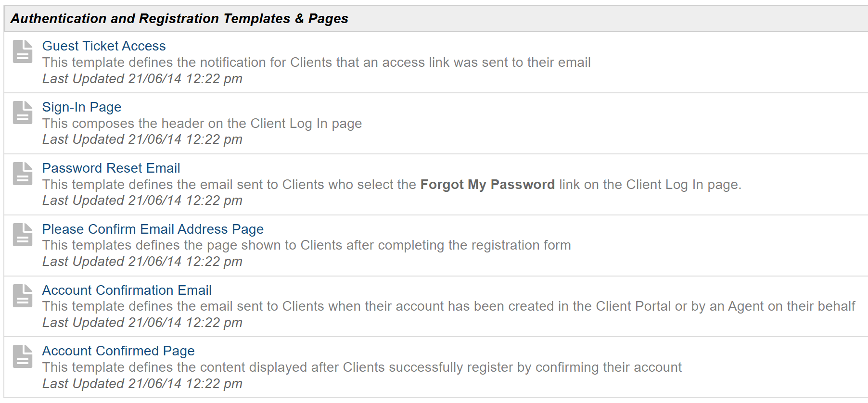The width and height of the screenshot is (868, 403).
Task: Click the Please Confirm Email Address Page icon
Action: [23, 235]
